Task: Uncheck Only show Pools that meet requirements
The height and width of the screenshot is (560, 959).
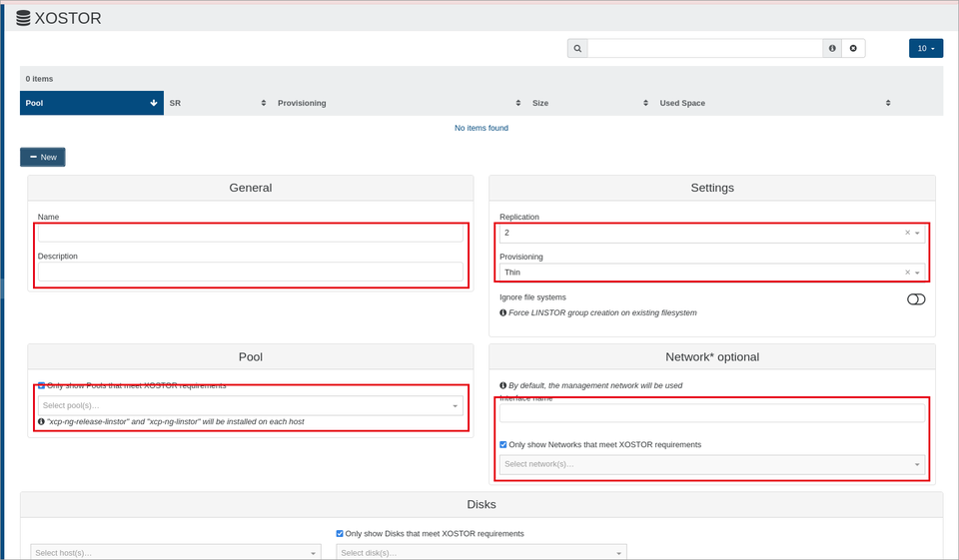Action: (x=41, y=385)
